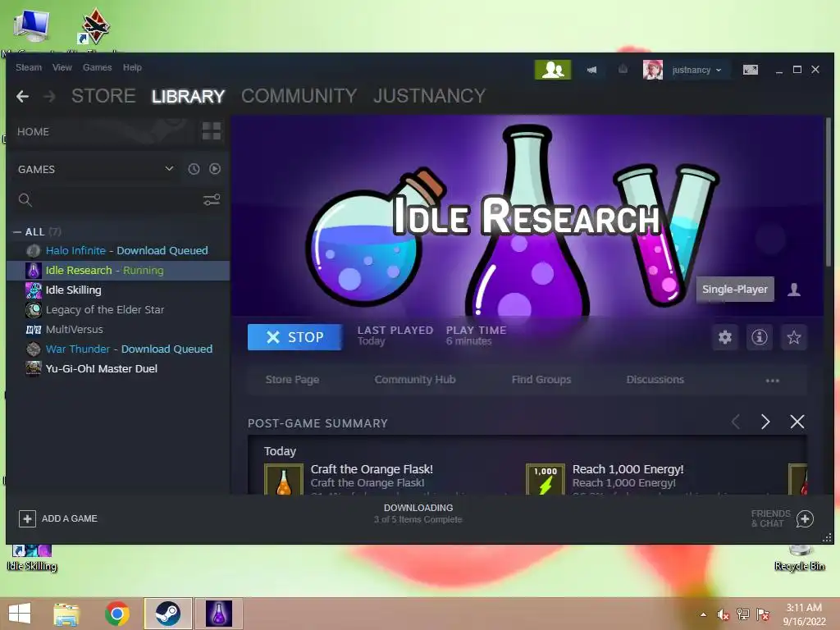This screenshot has height=630, width=840.
Task: Enter Big Picture mode icon
Action: (x=750, y=70)
